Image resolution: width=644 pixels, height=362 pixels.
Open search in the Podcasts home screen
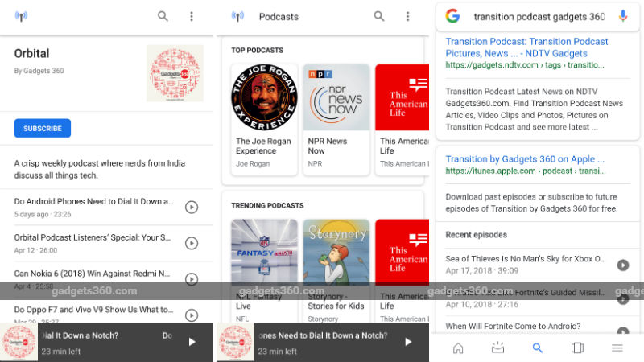pyautogui.click(x=379, y=16)
